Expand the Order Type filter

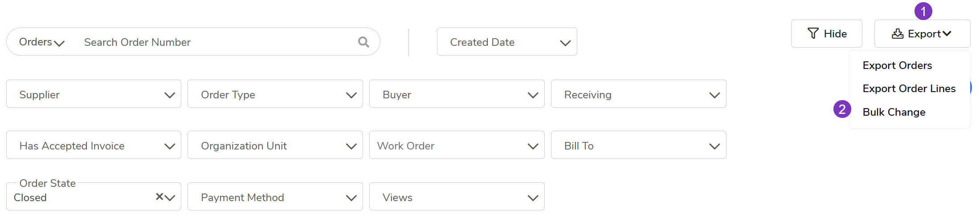pyautogui.click(x=275, y=94)
